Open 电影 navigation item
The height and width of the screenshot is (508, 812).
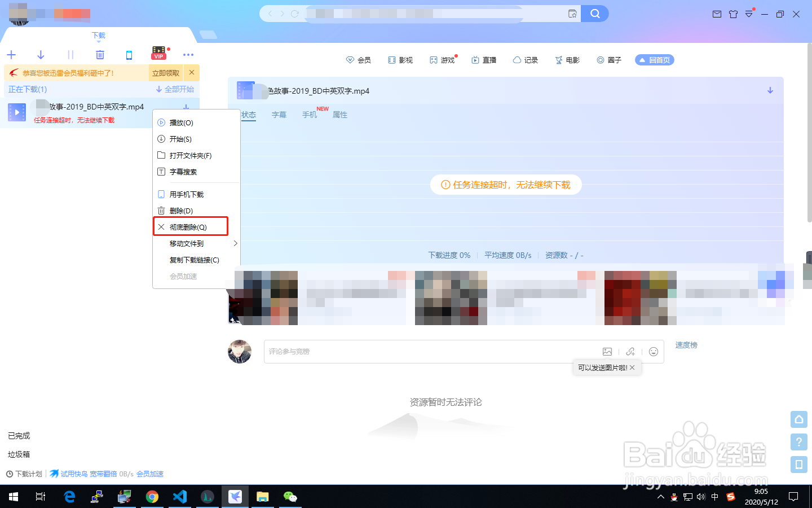(567, 60)
